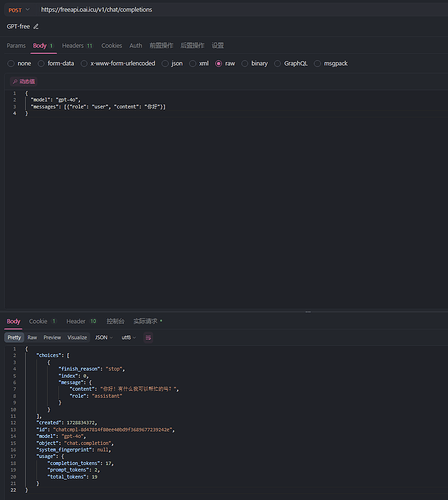
Task: Click the pink word-wrap icon in response toolbar
Action: (148, 338)
